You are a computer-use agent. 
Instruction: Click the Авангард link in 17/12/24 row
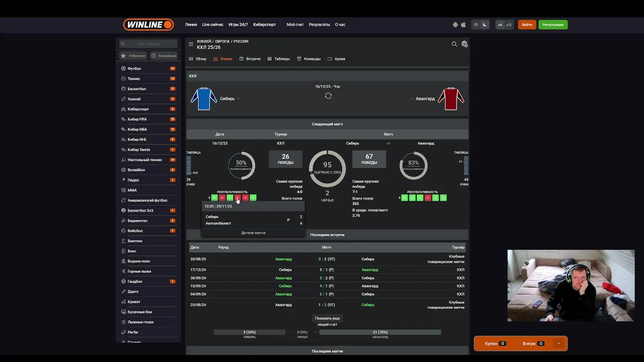(x=370, y=270)
